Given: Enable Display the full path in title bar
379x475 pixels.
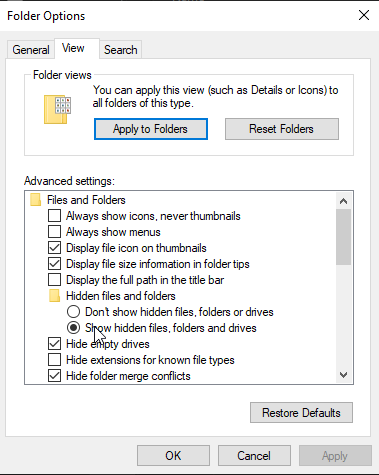Looking at the screenshot, I should click(x=54, y=280).
